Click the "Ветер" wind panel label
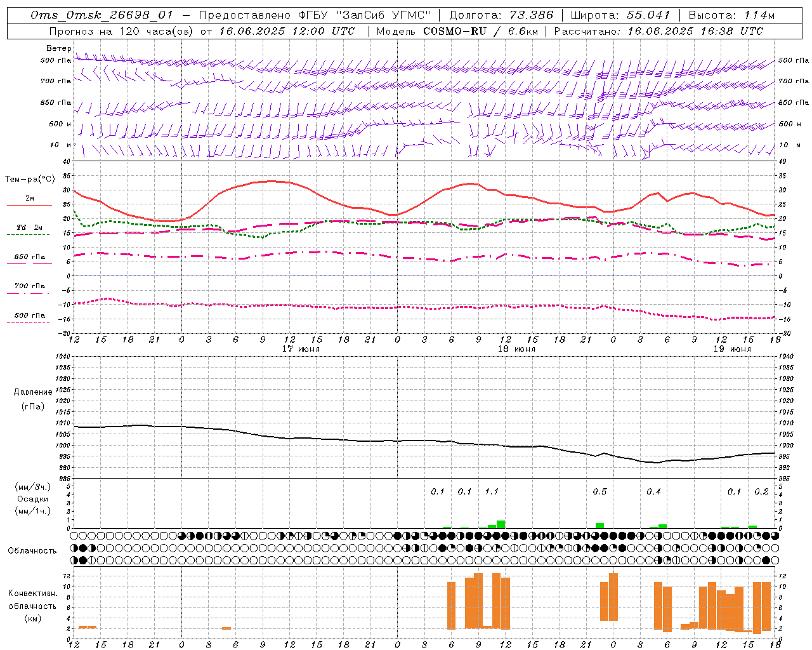The height and width of the screenshot is (650, 812). [58, 48]
